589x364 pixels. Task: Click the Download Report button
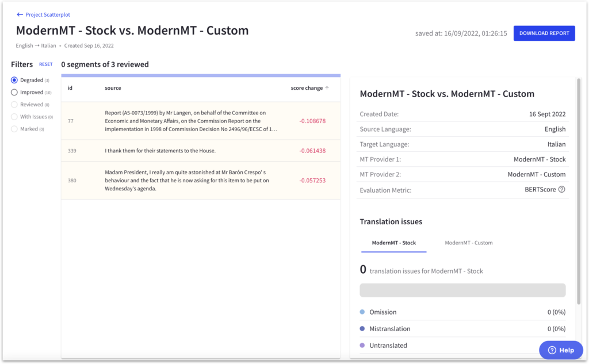click(544, 33)
